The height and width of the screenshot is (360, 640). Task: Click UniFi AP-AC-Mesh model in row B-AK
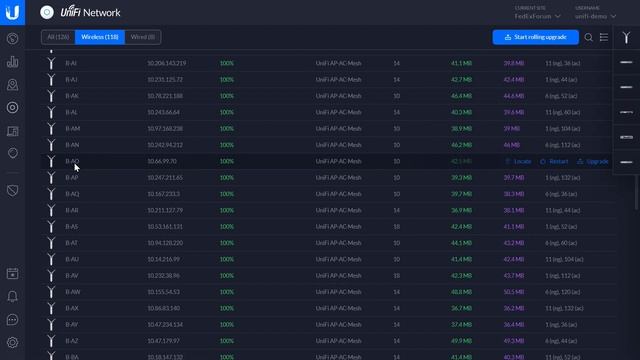[338, 96]
